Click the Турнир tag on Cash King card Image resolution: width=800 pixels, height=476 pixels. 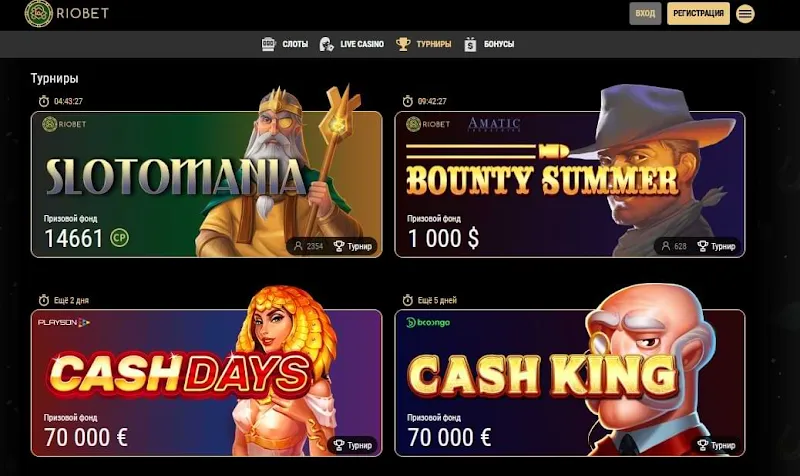[716, 445]
